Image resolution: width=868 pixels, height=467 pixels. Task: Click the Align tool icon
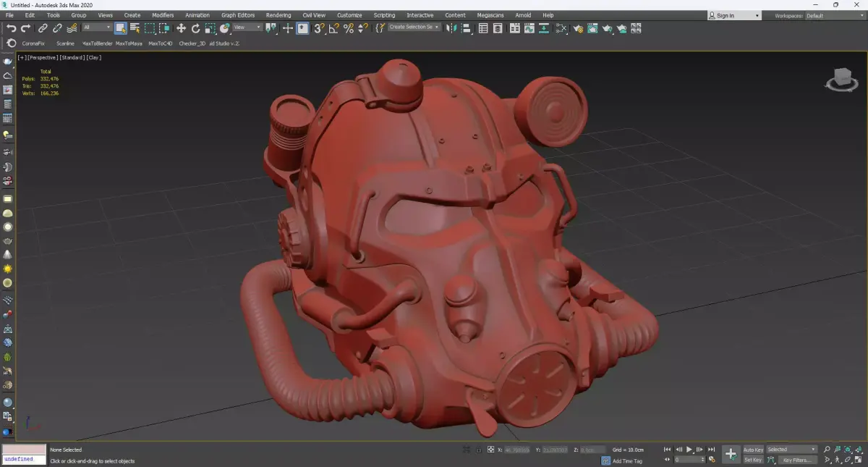pos(466,28)
